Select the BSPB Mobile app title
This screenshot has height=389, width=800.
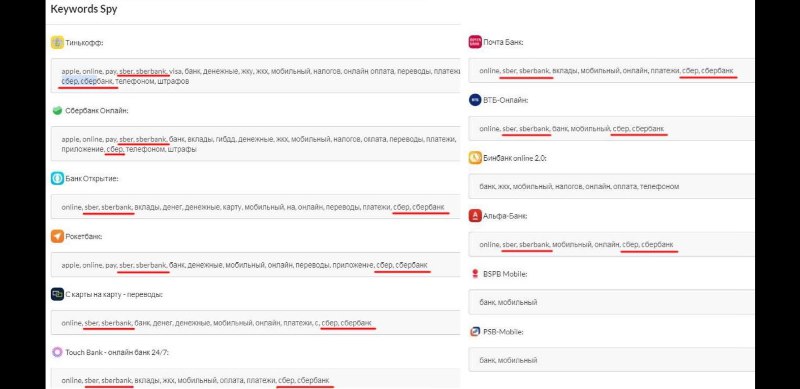coord(505,274)
